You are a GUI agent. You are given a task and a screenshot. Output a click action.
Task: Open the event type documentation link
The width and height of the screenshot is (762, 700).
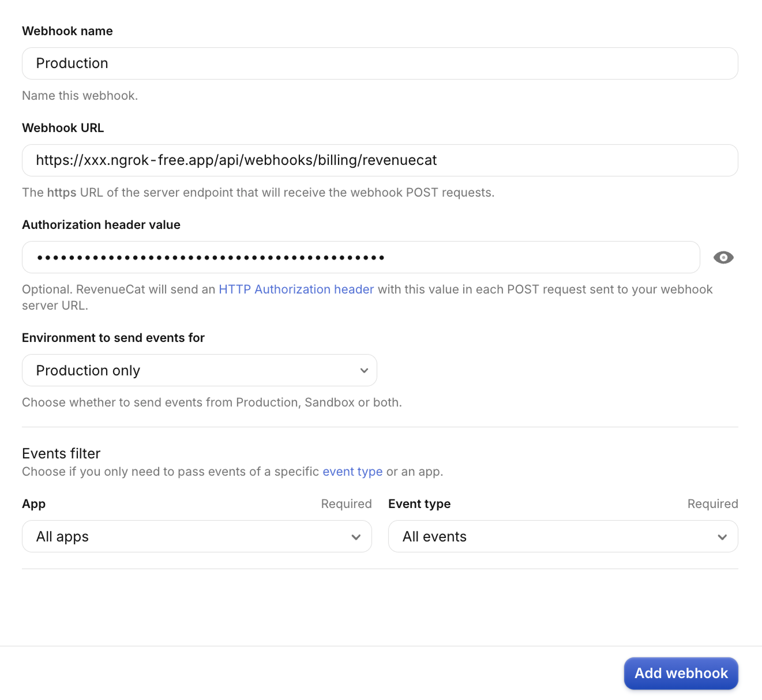[352, 472]
